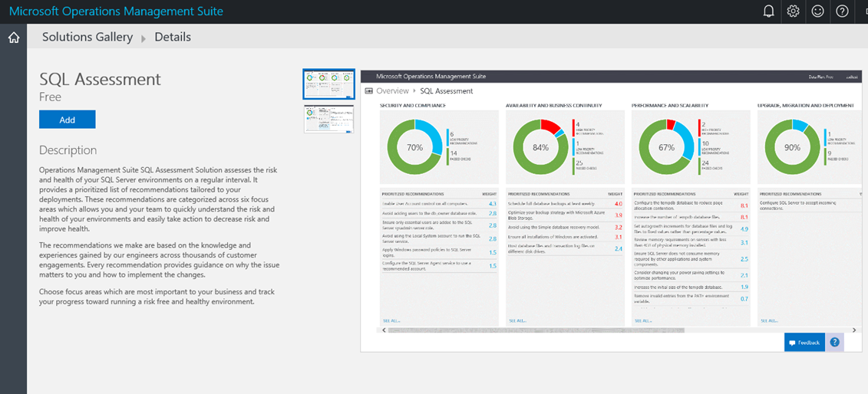
Task: Select the second preview thumbnail
Action: pyautogui.click(x=328, y=120)
